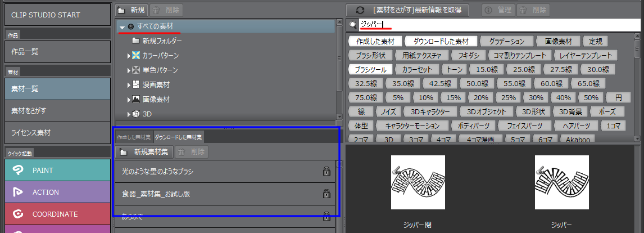Open CLIP STUDIO START
The height and width of the screenshot is (233, 644).
pos(57,15)
